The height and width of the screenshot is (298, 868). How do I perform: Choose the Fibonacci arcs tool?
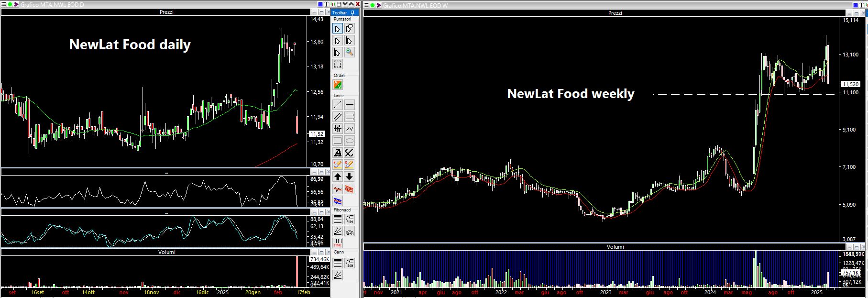(350, 232)
